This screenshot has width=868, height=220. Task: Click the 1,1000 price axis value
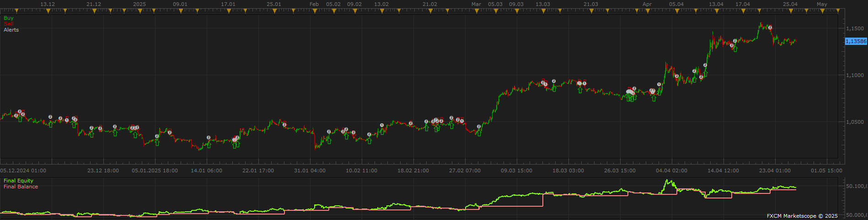tap(855, 75)
